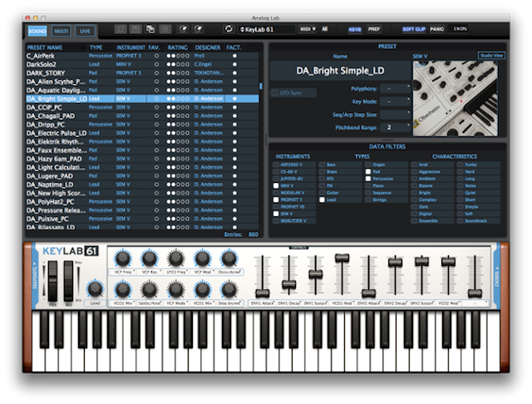Click the Chorus dry/wet knob
This screenshot has height=404, width=532.
coord(229,259)
